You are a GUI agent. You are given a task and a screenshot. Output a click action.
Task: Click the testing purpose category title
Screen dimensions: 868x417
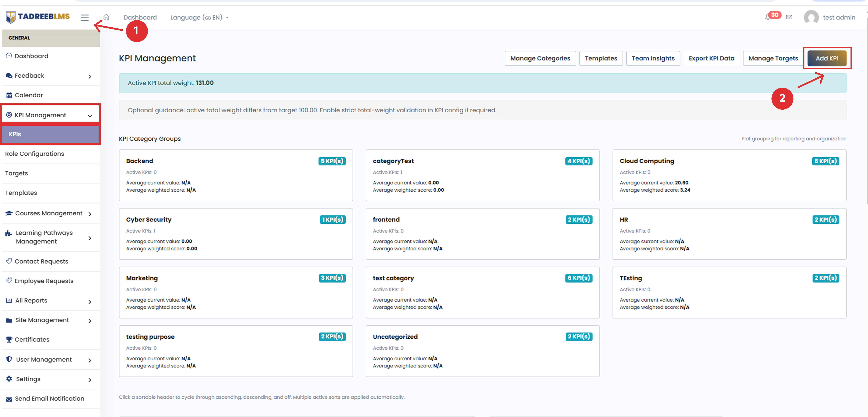[x=150, y=337]
